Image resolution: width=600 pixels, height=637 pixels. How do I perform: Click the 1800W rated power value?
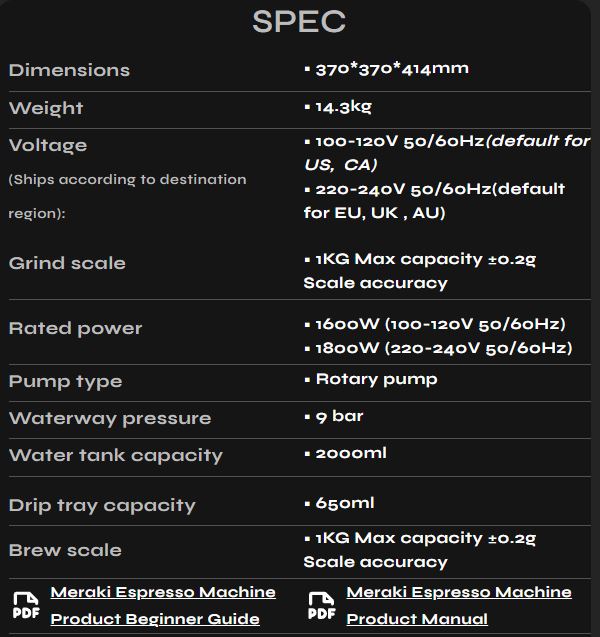444,348
